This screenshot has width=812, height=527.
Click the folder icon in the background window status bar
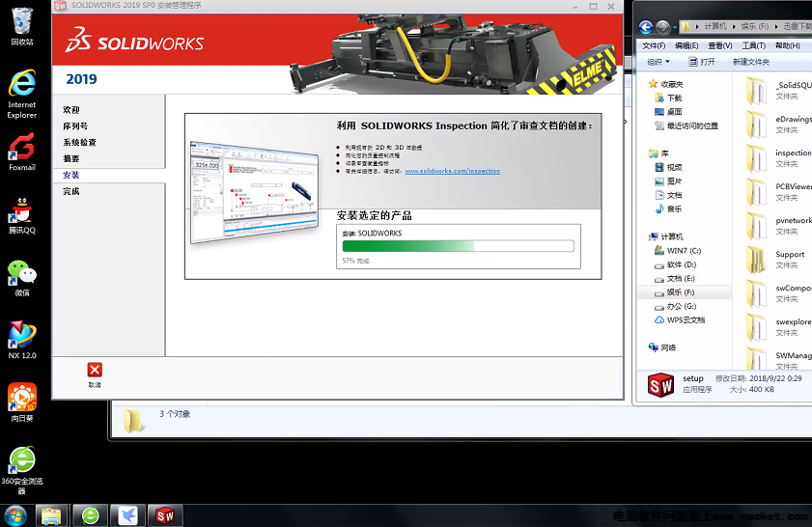coord(133,420)
